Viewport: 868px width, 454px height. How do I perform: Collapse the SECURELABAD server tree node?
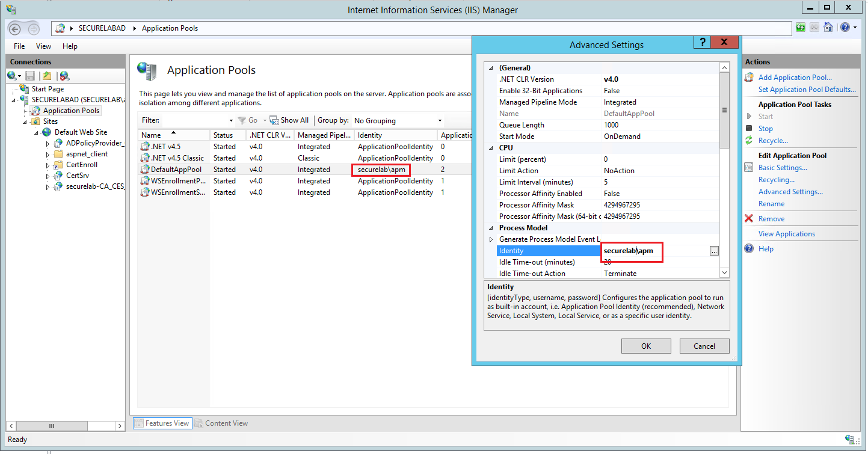pos(13,100)
